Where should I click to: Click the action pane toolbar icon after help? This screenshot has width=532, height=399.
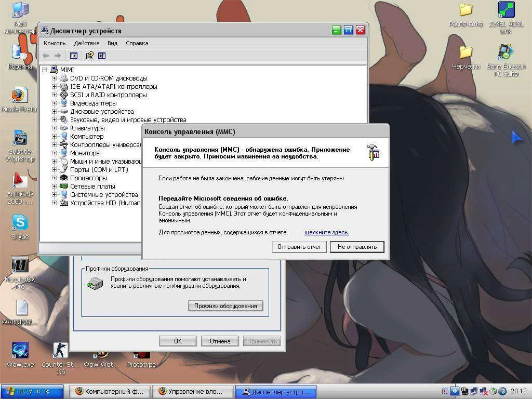[102, 56]
